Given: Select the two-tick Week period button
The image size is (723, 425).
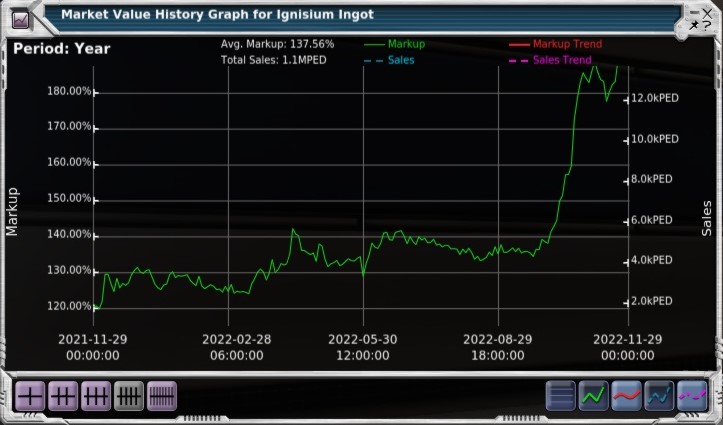Looking at the screenshot, I should click(63, 395).
